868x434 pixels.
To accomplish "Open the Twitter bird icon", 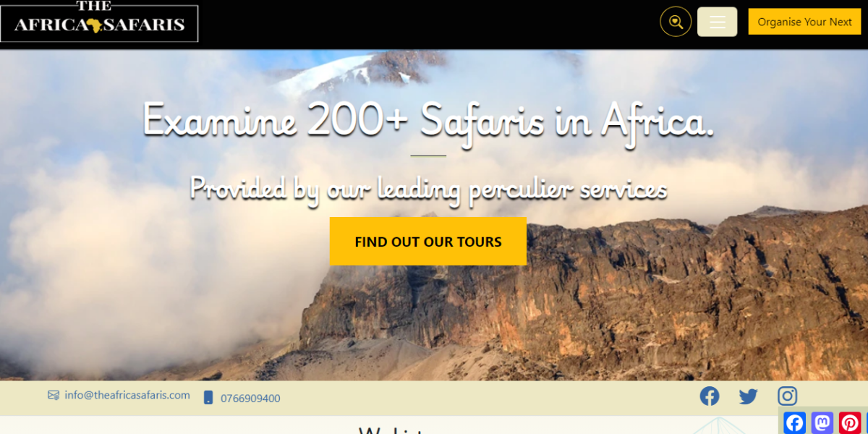I will click(749, 396).
